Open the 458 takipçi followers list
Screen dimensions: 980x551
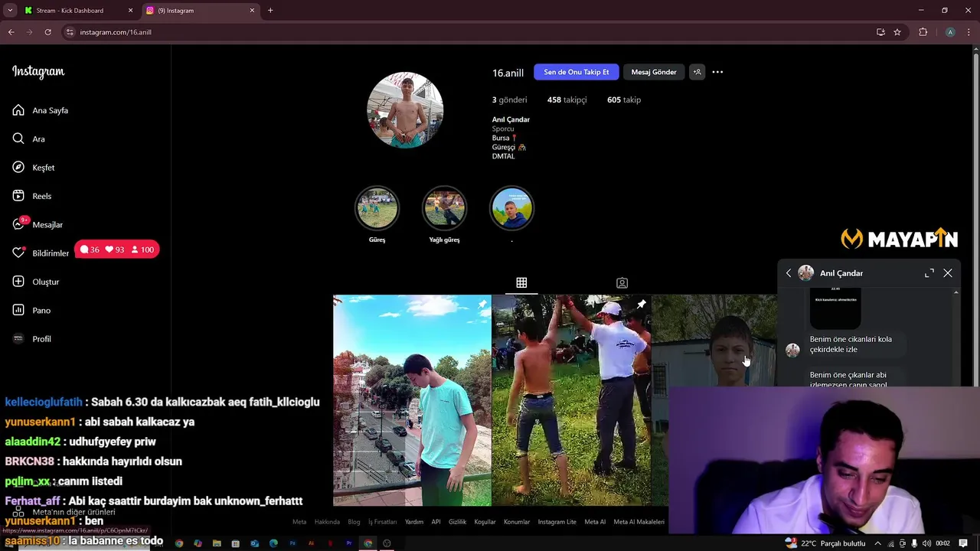pyautogui.click(x=567, y=99)
